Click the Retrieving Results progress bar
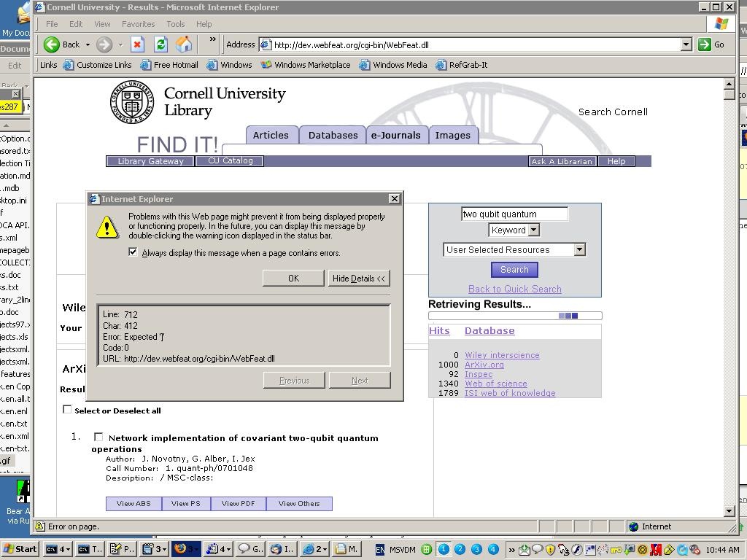This screenshot has height=560, width=747. pos(515,316)
